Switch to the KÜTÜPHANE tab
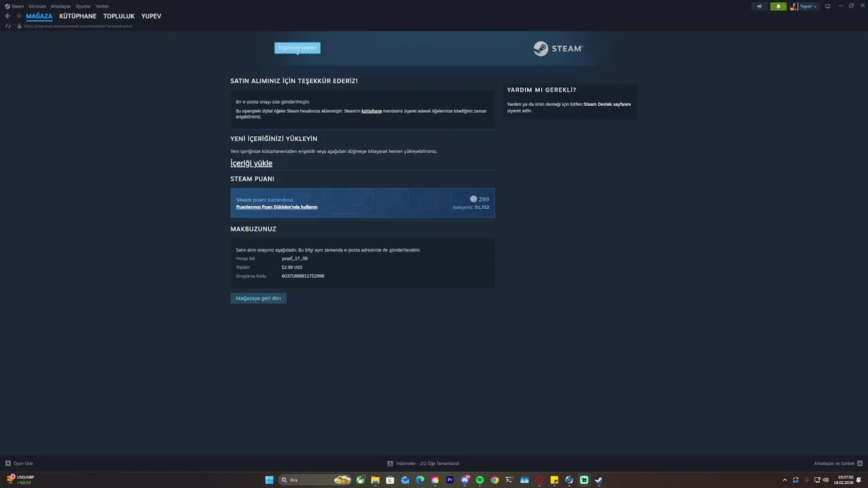The height and width of the screenshot is (488, 868). (x=78, y=16)
